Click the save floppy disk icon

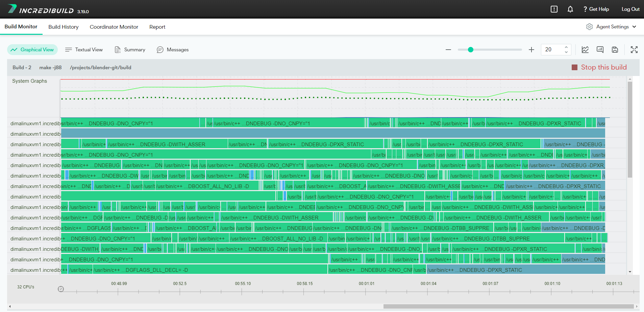pyautogui.click(x=615, y=50)
